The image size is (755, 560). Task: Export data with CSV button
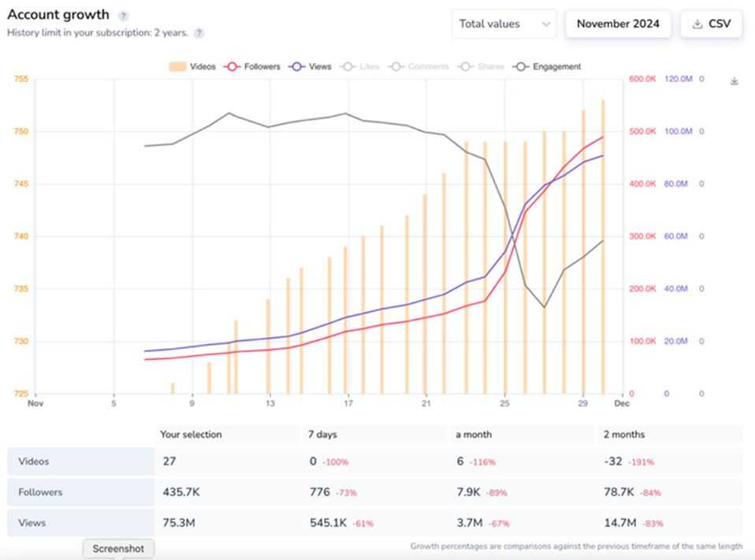click(x=711, y=24)
